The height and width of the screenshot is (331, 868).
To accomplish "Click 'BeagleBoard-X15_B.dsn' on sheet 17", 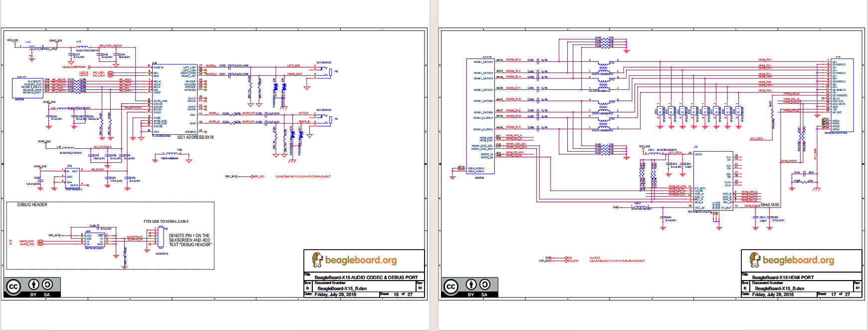I will point(779,288).
